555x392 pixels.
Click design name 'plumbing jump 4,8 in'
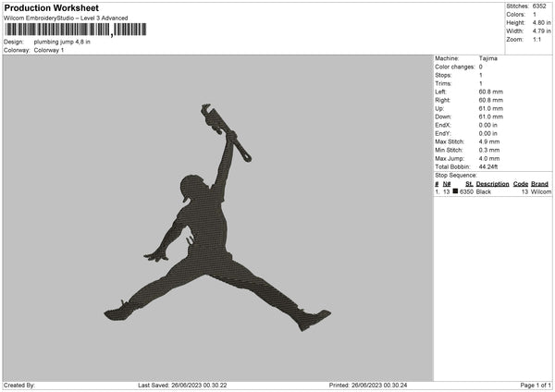pyautogui.click(x=62, y=42)
